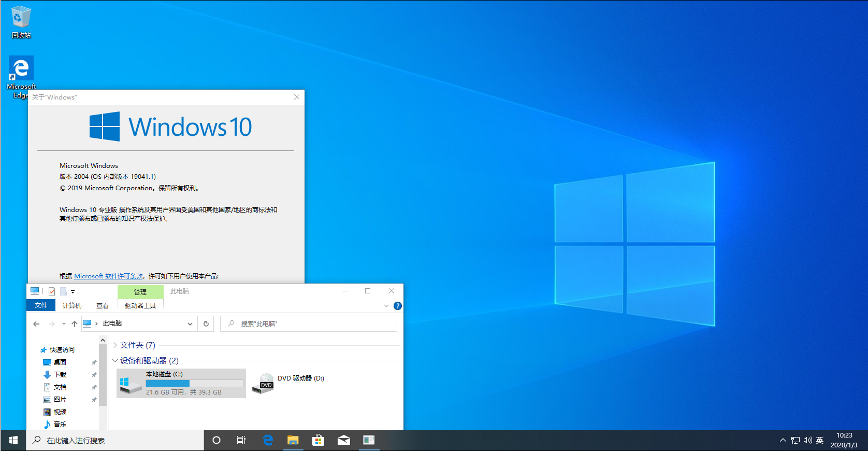
Task: Click Explorer system icon in title bar
Action: (x=35, y=291)
